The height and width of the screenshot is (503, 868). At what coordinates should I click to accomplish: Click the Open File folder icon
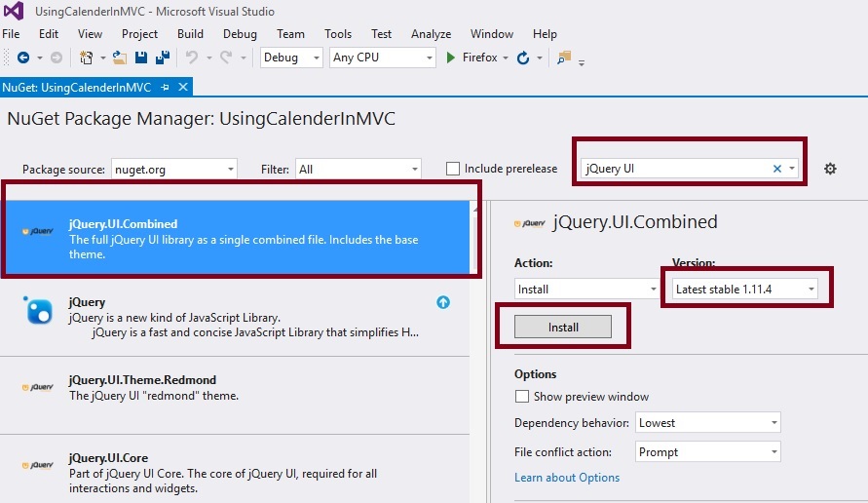click(120, 58)
